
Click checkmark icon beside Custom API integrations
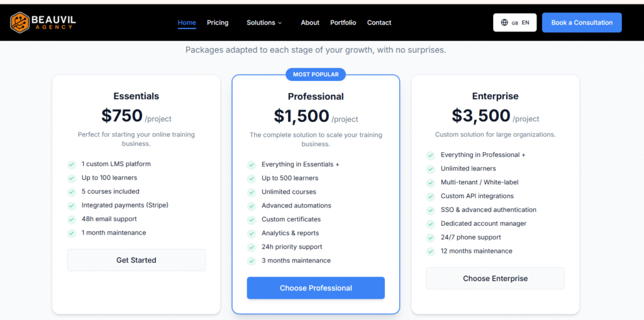(x=431, y=196)
